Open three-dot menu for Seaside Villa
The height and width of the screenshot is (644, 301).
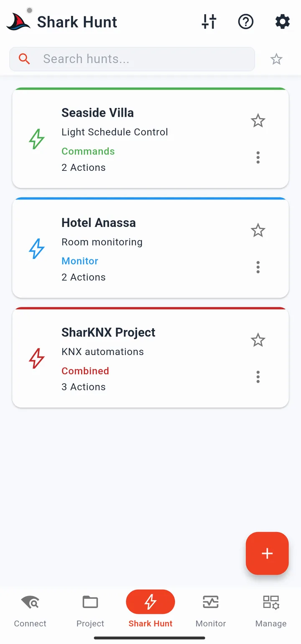tap(258, 157)
